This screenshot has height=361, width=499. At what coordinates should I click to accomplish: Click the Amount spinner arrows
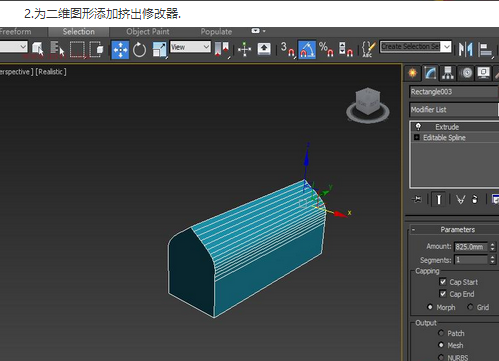(x=493, y=247)
